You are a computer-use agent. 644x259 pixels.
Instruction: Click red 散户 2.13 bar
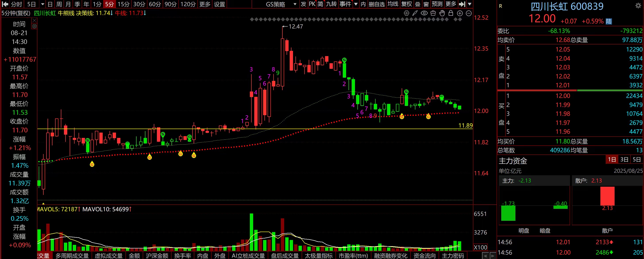tap(607, 196)
